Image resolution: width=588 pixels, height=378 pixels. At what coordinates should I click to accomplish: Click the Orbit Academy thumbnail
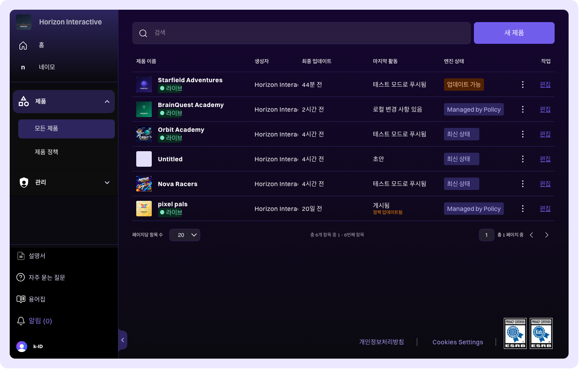tap(144, 134)
